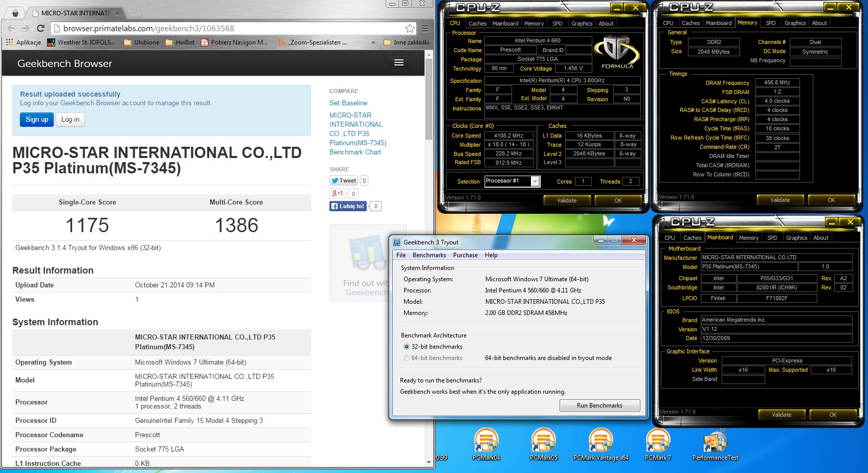Launch PCMark 7 desktop shortcut
868x473 pixels.
coord(658,444)
